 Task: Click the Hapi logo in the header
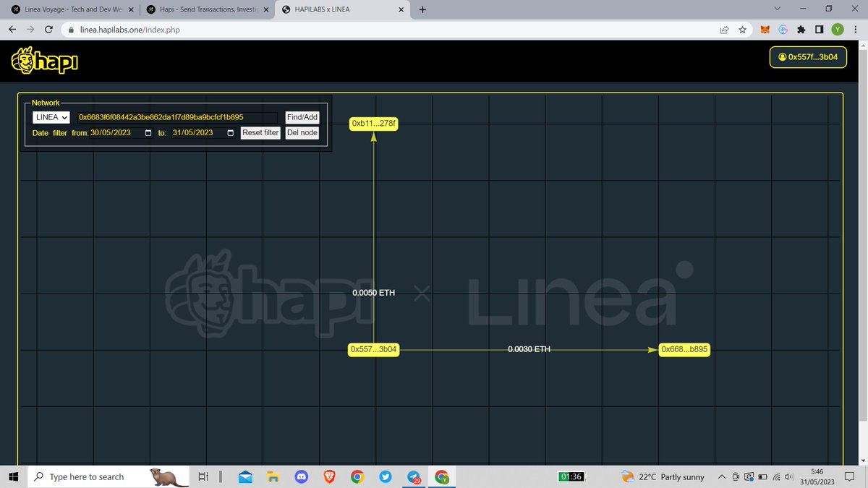pyautogui.click(x=45, y=62)
